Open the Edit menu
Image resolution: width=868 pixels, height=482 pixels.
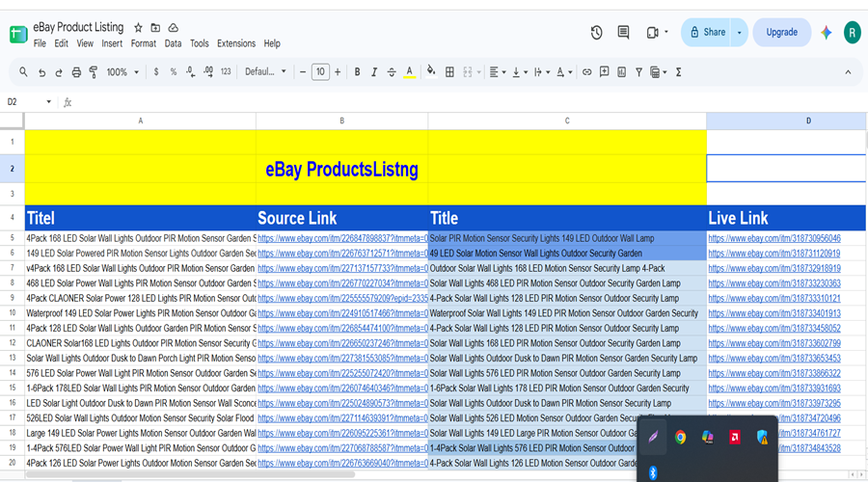click(61, 43)
